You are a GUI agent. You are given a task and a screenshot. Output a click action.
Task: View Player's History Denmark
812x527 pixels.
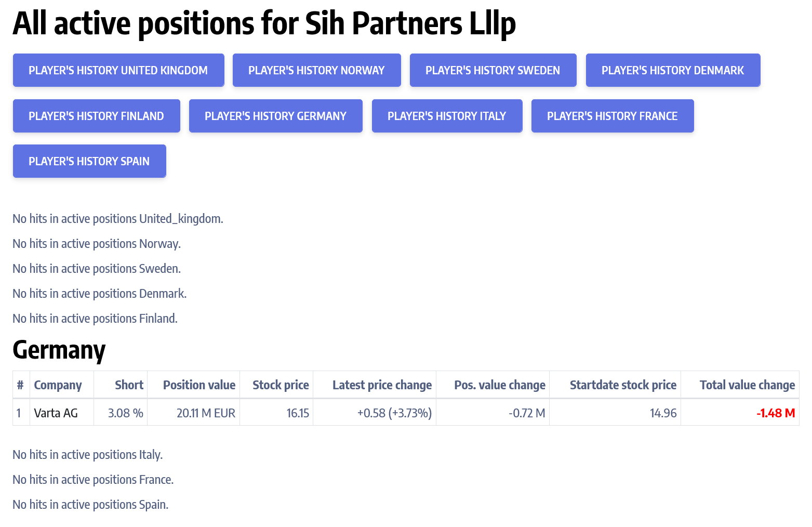(x=673, y=70)
